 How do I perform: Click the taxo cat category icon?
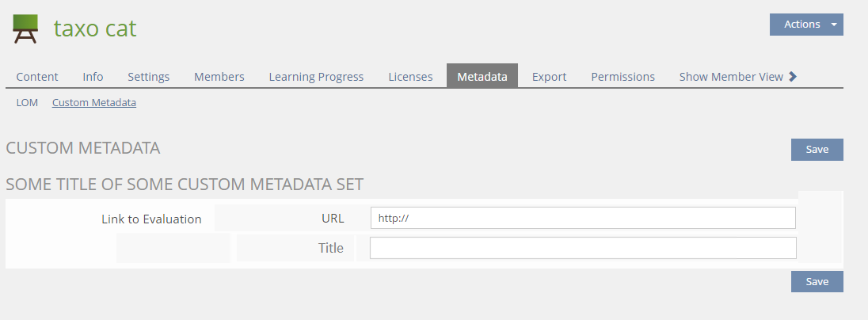pyautogui.click(x=25, y=29)
